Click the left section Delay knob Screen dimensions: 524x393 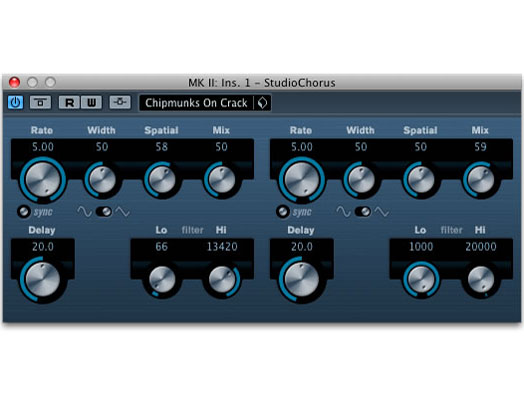pyautogui.click(x=43, y=279)
